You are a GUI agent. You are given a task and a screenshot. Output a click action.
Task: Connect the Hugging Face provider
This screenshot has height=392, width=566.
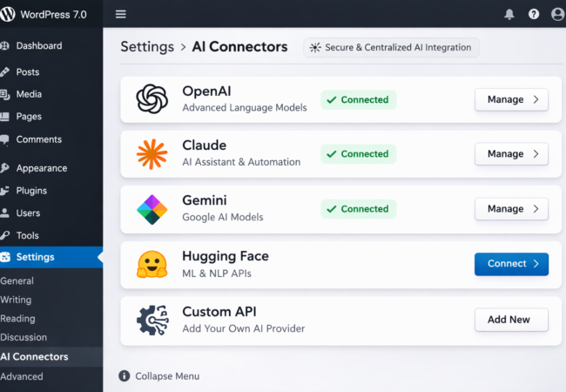(511, 264)
